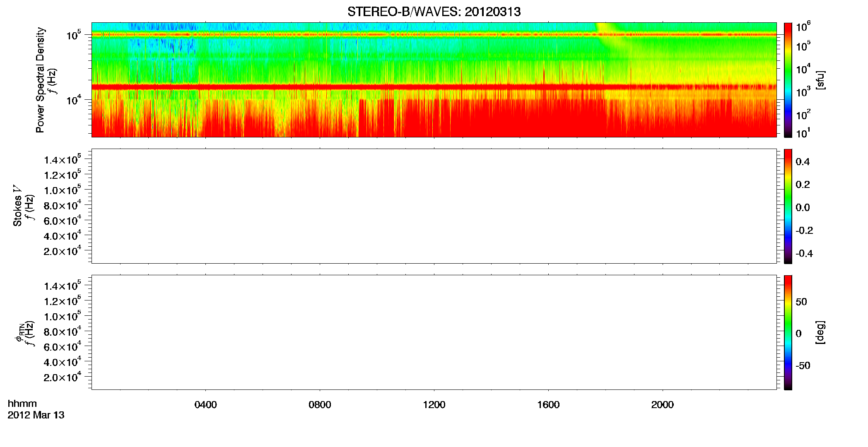Click the -50 degree colorbar tick label
Viewport: 868px width, 447px height.
pos(803,366)
